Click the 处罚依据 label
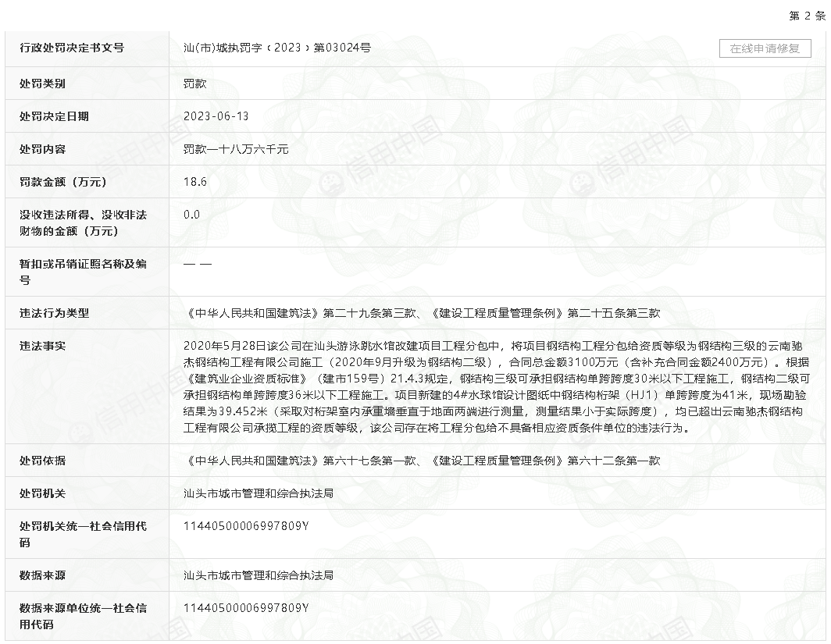This screenshot has width=831, height=644. tap(42, 461)
